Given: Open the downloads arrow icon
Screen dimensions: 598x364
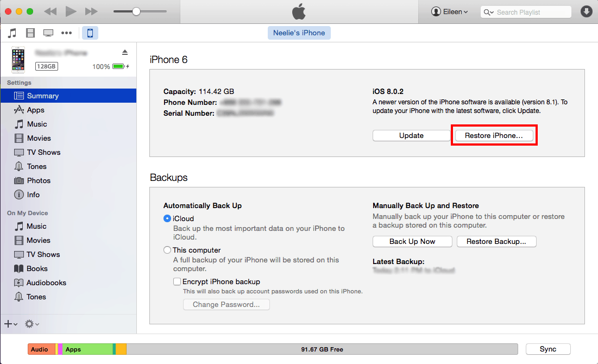Looking at the screenshot, I should click(x=586, y=11).
